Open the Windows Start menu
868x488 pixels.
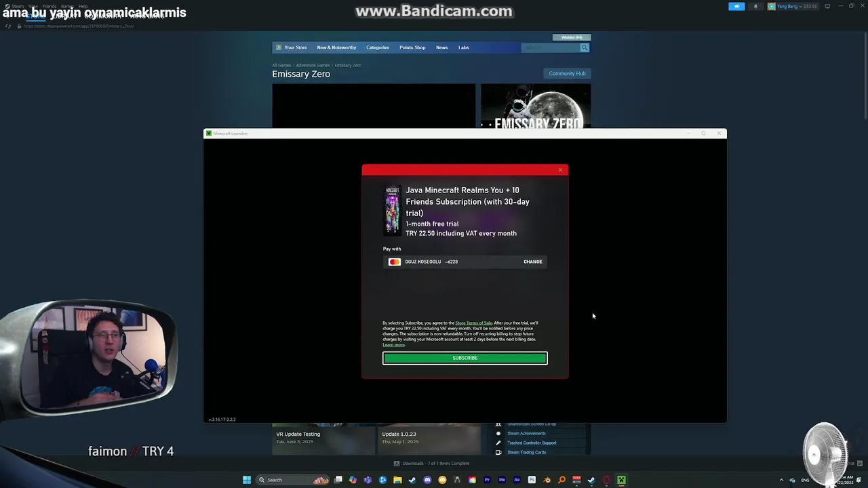(247, 480)
